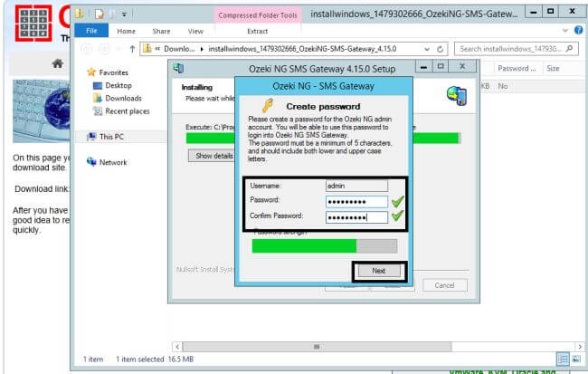Click the Confirm Password input field
588x374 pixels.
[356, 217]
